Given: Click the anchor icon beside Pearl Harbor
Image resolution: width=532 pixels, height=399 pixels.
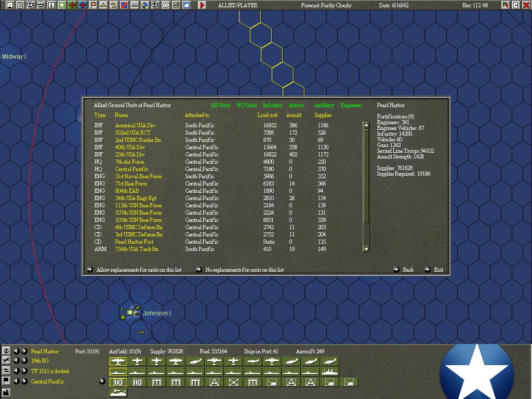Looking at the screenshot, I should 6,351.
